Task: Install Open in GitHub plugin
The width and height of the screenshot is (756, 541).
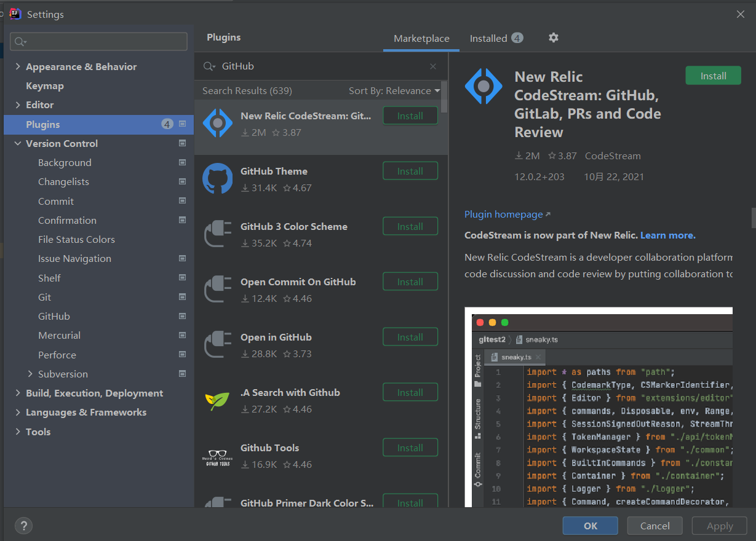Action: coord(410,337)
